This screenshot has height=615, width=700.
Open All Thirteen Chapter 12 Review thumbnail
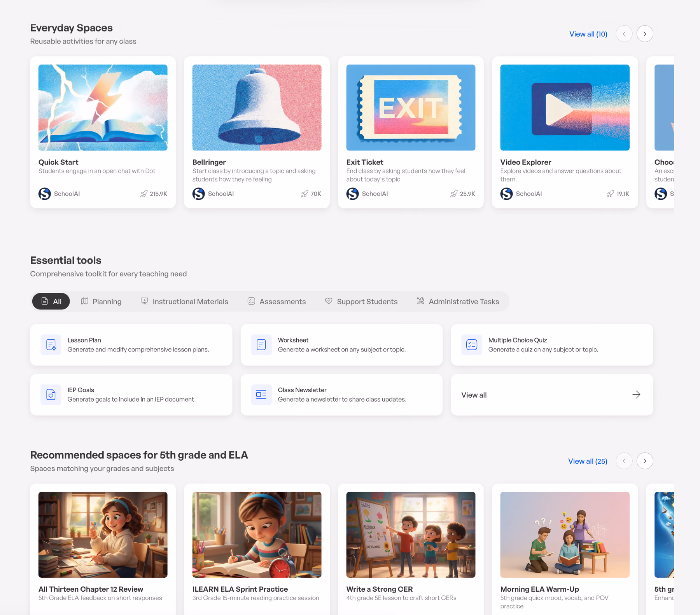pyautogui.click(x=103, y=535)
